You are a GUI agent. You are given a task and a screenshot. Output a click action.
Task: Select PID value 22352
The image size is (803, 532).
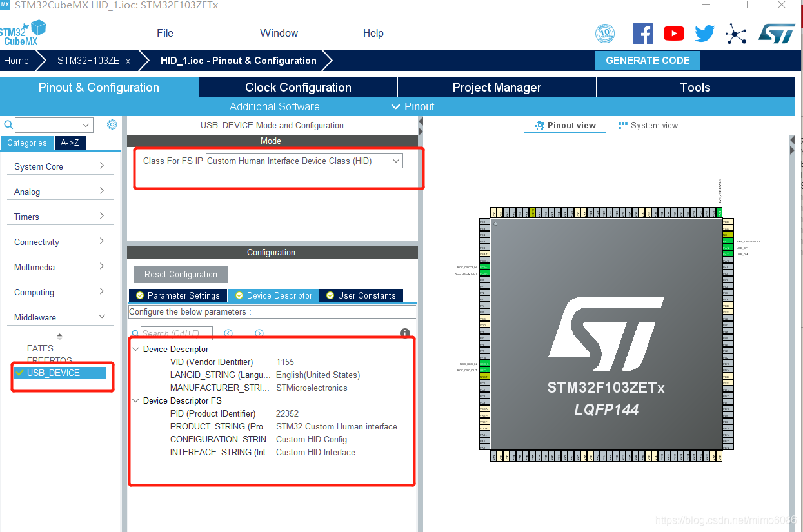point(288,413)
